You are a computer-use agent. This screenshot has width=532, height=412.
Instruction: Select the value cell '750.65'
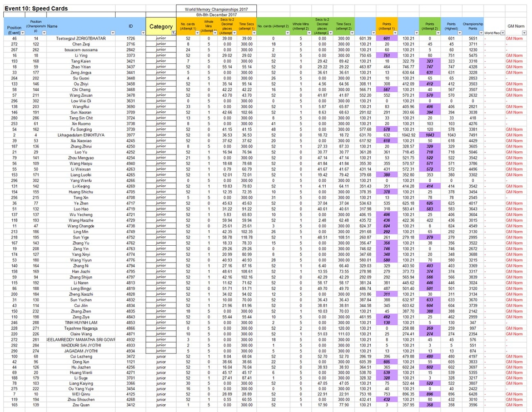click(365, 56)
